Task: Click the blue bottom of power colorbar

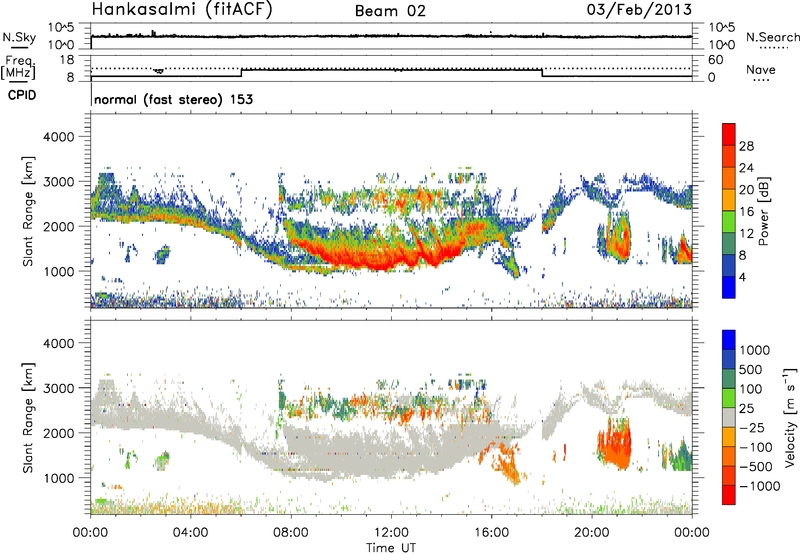Action: point(729,287)
